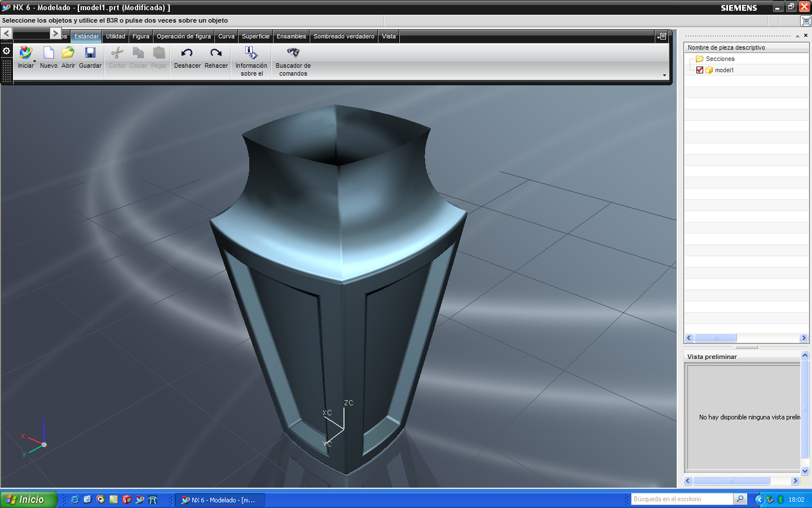Image resolution: width=812 pixels, height=508 pixels.
Task: Click the Nombre de pieza descriptivo header
Action: click(746, 47)
